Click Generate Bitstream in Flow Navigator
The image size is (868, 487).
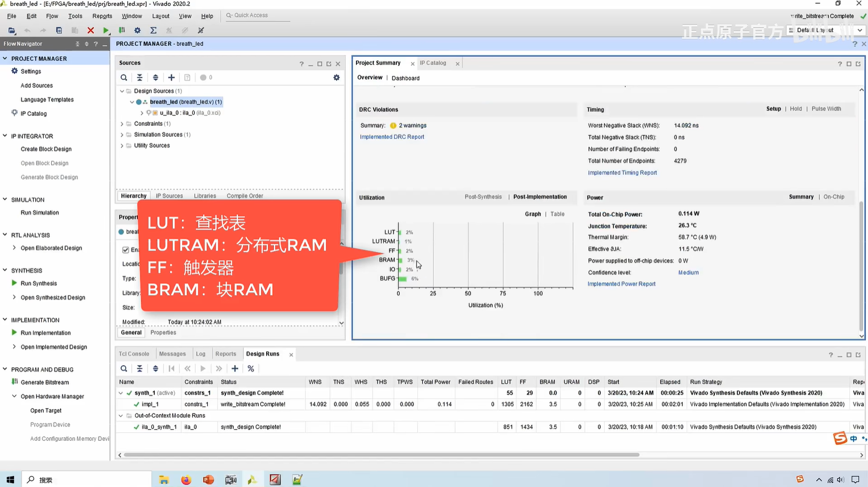[45, 383]
